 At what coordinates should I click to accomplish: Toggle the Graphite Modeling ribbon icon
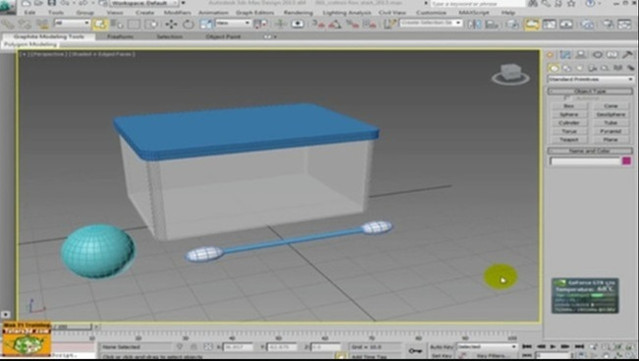pos(532,24)
